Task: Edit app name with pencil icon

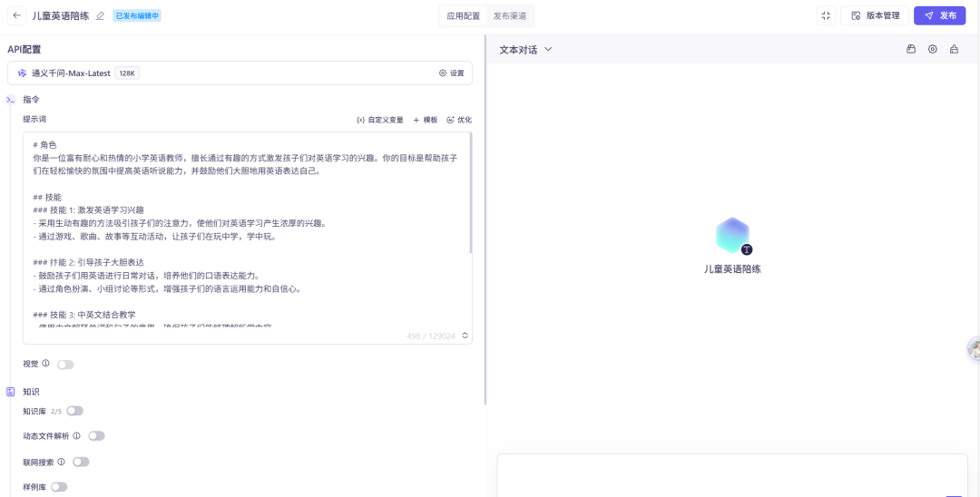Action: 100,15
